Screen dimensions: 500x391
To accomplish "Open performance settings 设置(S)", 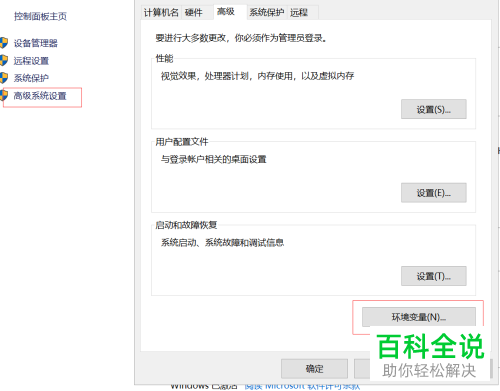I will (x=434, y=109).
